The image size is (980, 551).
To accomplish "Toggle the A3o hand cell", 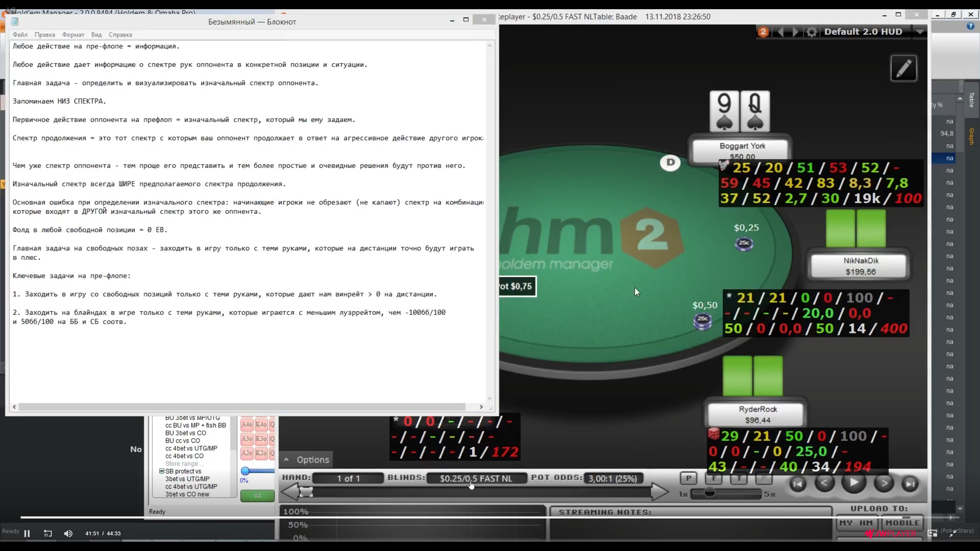I will click(x=247, y=439).
